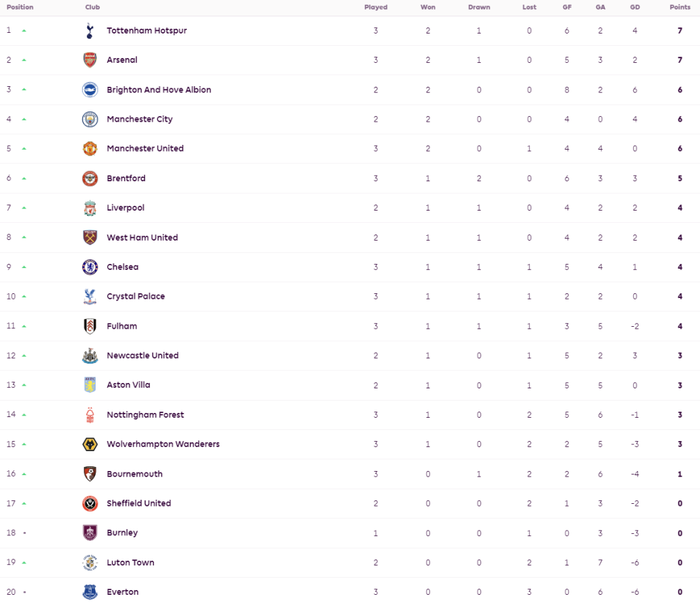Click the Club column header
700x603 pixels.
tap(93, 8)
